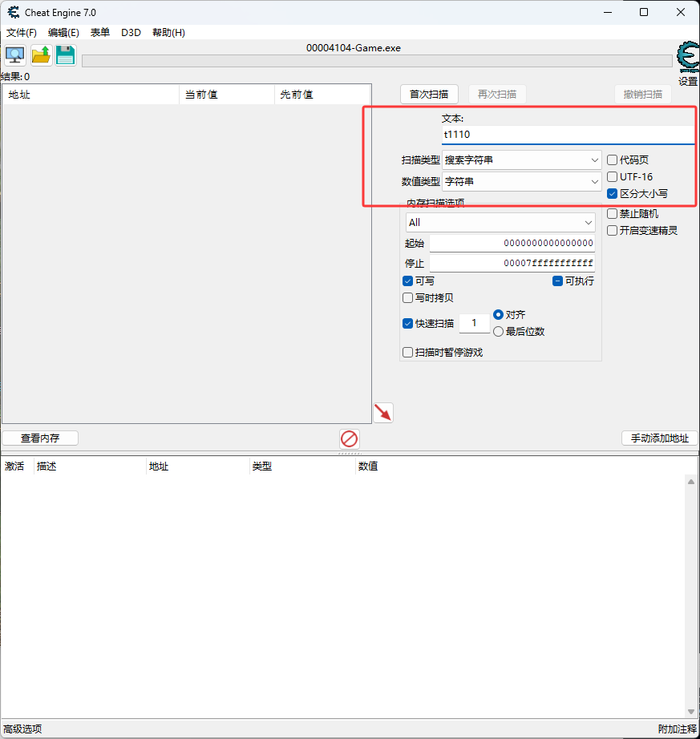Image resolution: width=700 pixels, height=739 pixels.
Task: Click the 先前值 column header
Action: (x=322, y=95)
